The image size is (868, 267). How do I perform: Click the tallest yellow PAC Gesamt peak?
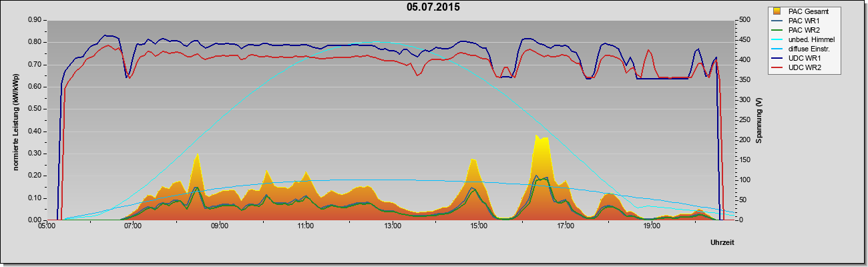(x=537, y=136)
